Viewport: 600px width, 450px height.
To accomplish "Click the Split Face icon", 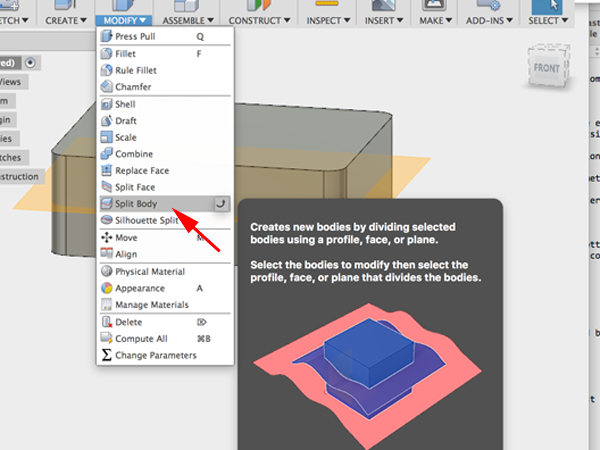I will pyautogui.click(x=106, y=187).
